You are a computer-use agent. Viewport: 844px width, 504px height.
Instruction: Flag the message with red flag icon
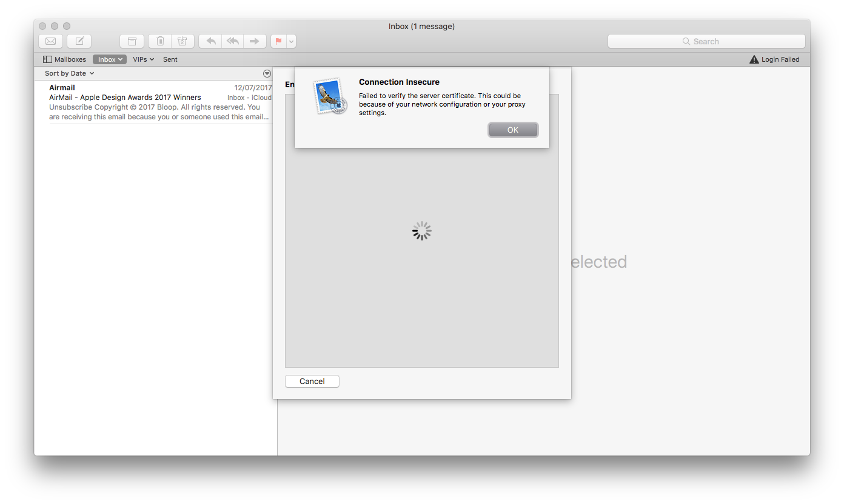tap(278, 41)
